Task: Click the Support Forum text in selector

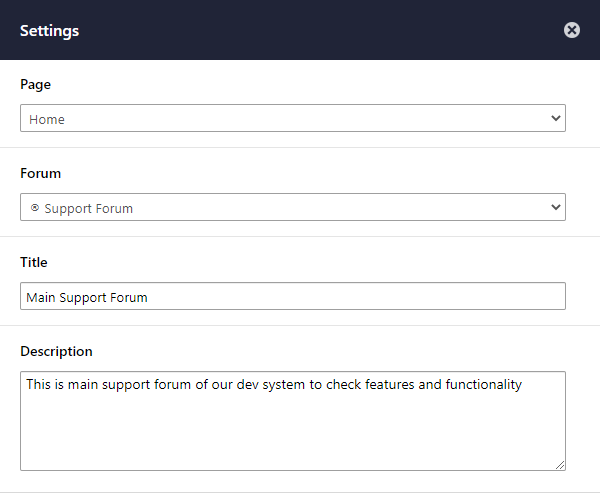Action: click(x=88, y=209)
